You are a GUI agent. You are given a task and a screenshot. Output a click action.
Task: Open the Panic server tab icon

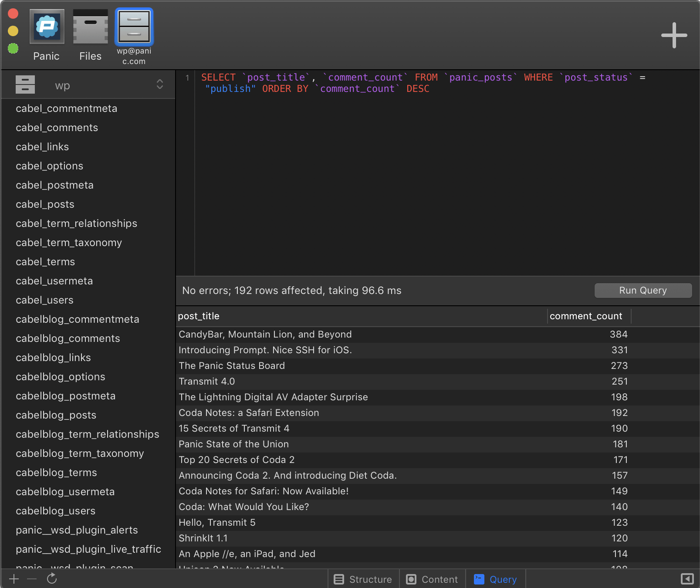(x=47, y=27)
